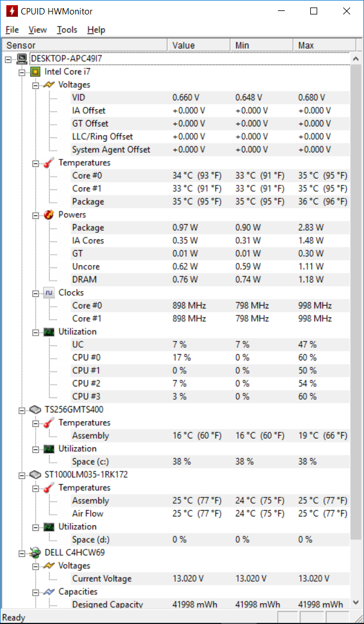This screenshot has width=364, height=624.
Task: Click the vertical scrollbar down arrow
Action: point(356,603)
